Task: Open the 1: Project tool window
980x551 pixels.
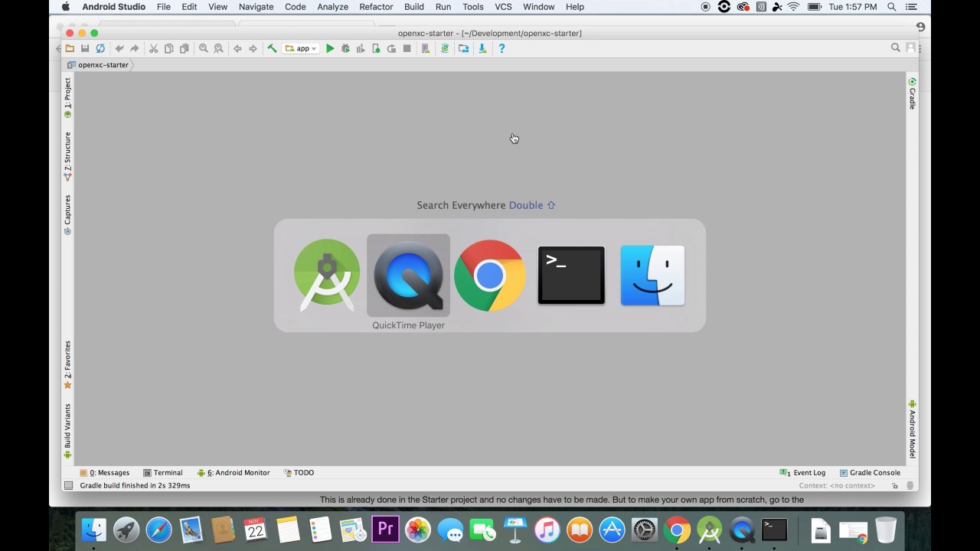Action: point(67,97)
